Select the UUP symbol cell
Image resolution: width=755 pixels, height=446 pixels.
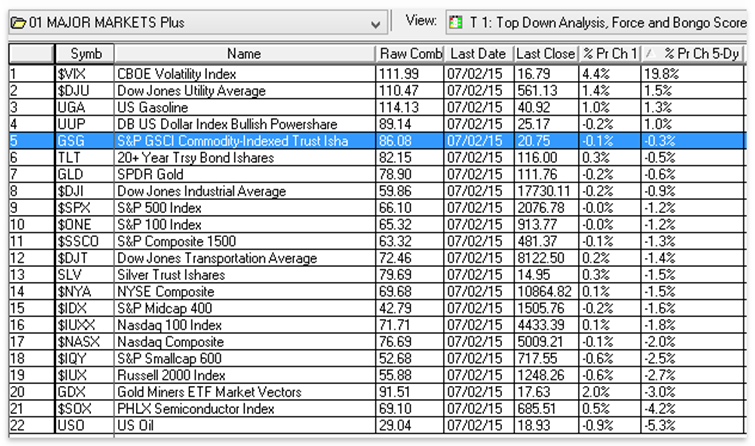pyautogui.click(x=85, y=124)
